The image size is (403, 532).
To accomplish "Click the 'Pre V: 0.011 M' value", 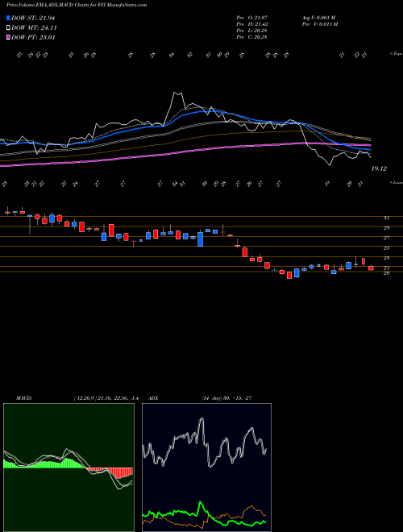I will (x=319, y=24).
